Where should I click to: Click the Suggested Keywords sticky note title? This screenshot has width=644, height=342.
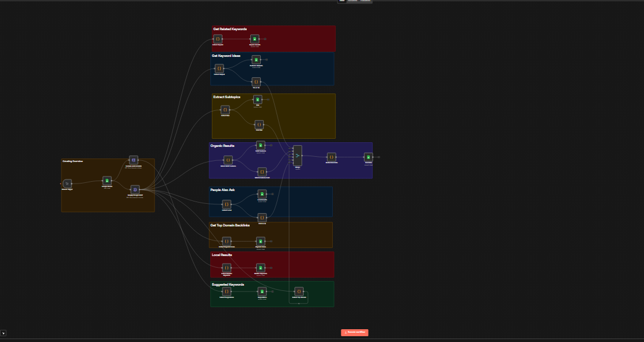coord(228,285)
